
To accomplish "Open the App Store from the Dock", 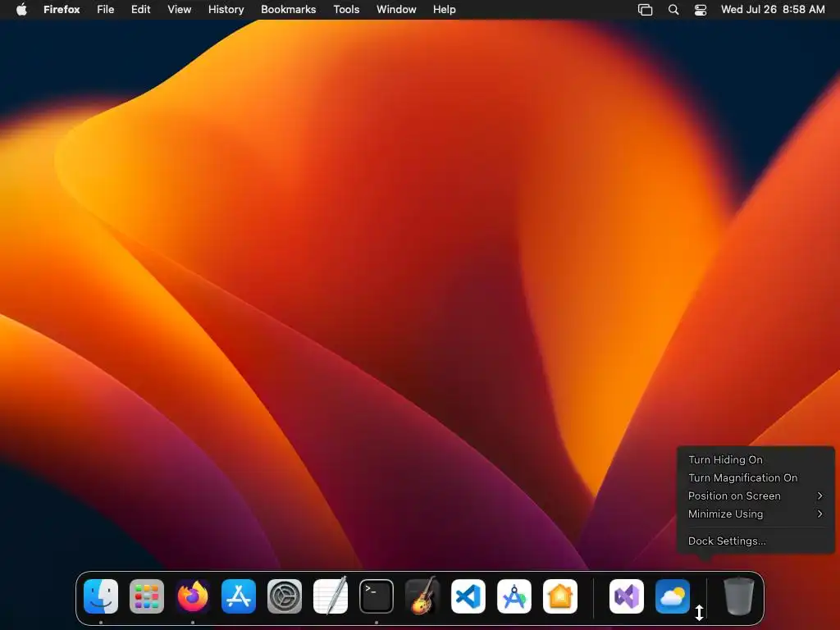I will coord(239,596).
